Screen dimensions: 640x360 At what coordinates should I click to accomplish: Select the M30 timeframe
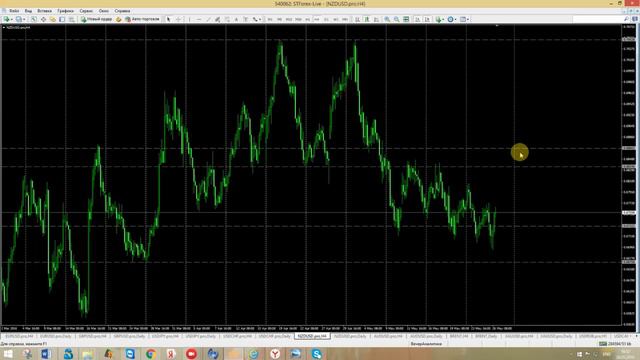[x=298, y=19]
